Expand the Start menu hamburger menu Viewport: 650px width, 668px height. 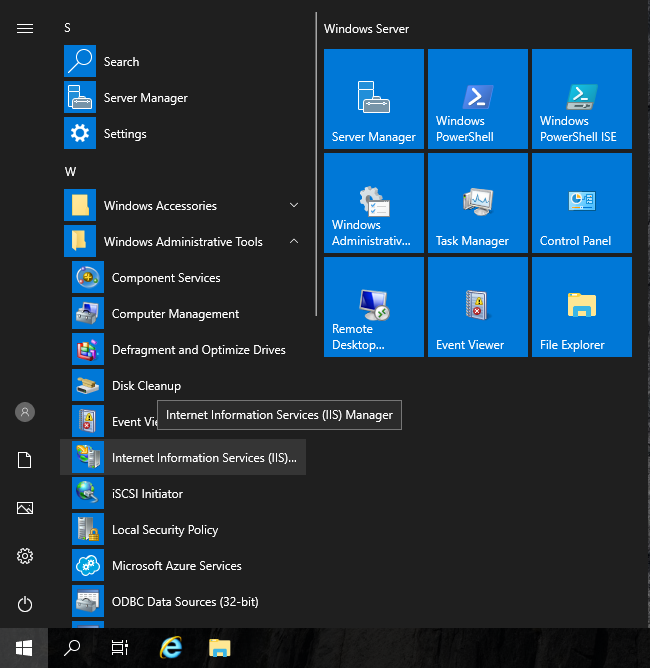(25, 29)
